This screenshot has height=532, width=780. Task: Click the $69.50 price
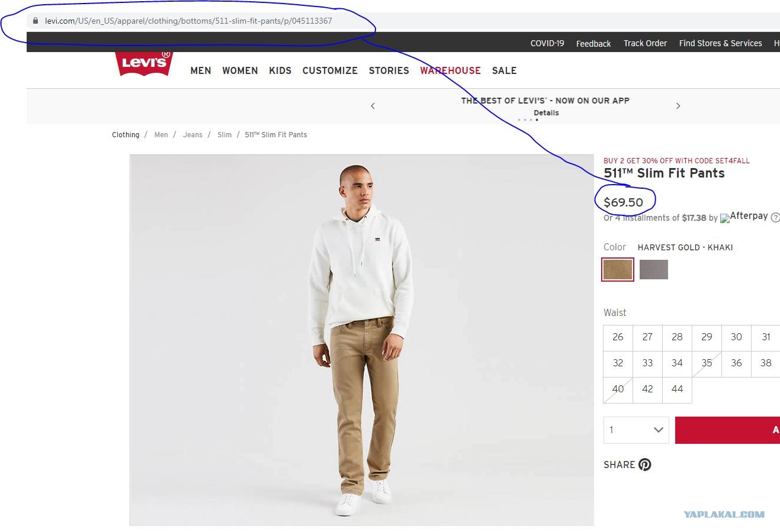click(x=623, y=202)
